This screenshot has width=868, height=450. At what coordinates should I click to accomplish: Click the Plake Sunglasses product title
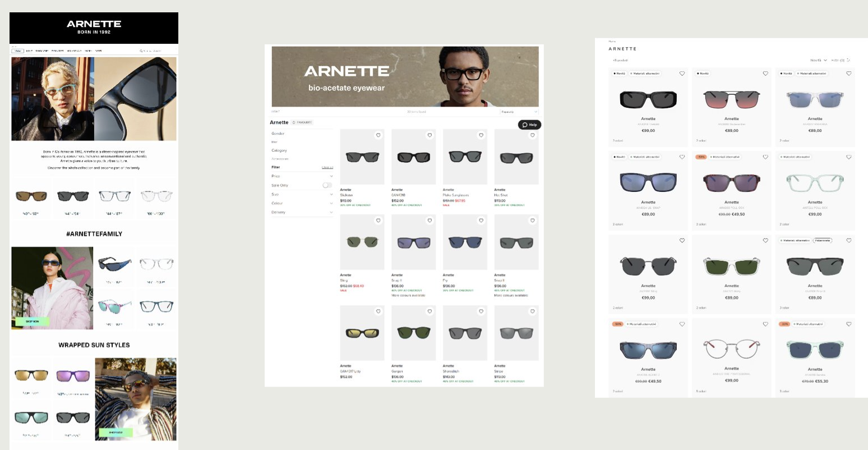pos(456,195)
